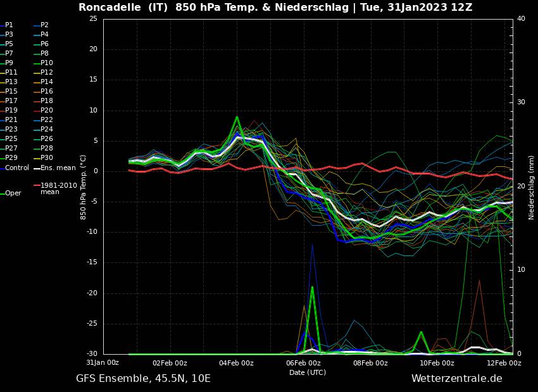Viewport: 538px width, 392px height.
Task: Click the P20 legend entry
Action: [46, 110]
